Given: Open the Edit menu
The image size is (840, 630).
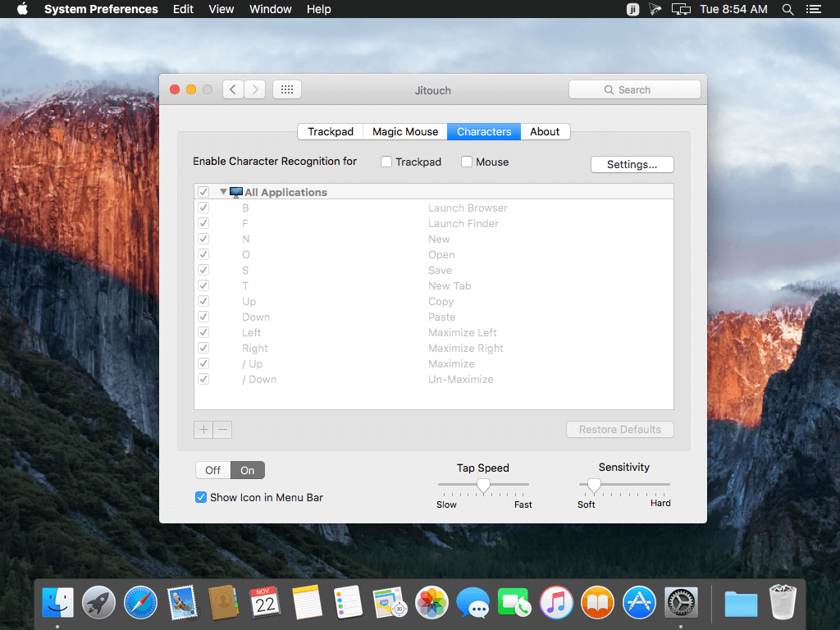Looking at the screenshot, I should pyautogui.click(x=183, y=9).
